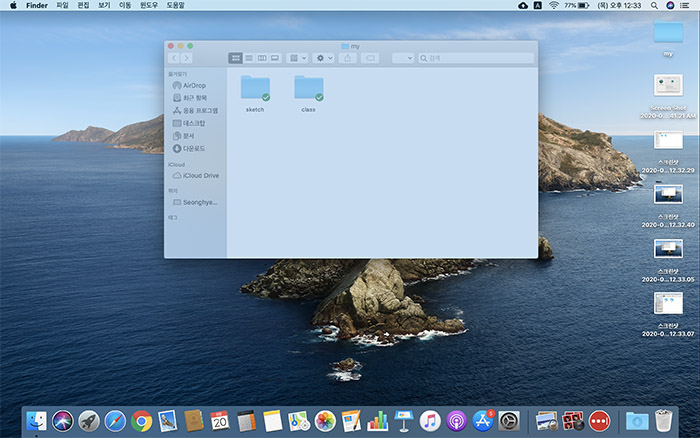Open the group-by arrangement dropdown
700x438 pixels.
(x=298, y=58)
